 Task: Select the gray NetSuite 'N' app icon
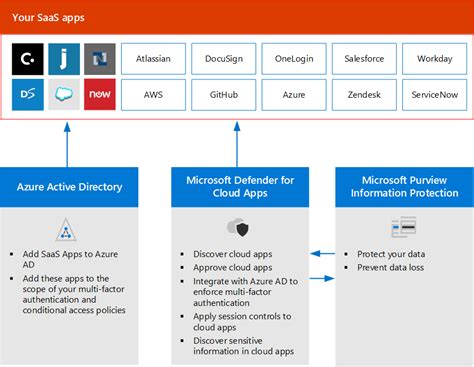pos(100,59)
